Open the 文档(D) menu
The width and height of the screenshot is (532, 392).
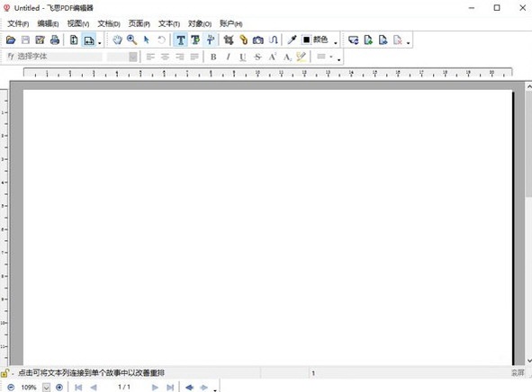point(109,23)
